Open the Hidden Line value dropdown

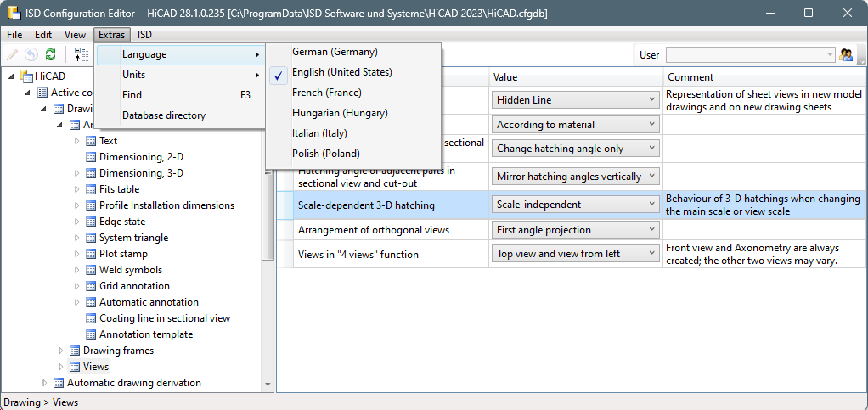(x=576, y=100)
